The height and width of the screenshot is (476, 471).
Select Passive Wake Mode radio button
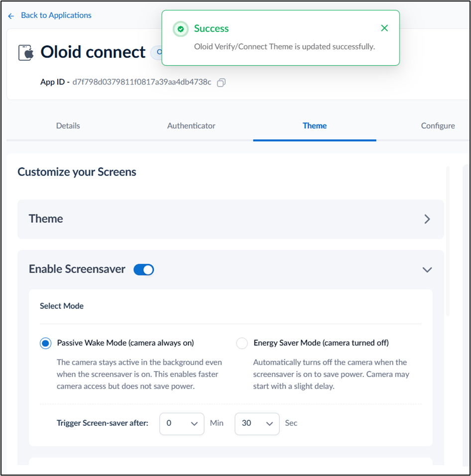pos(46,343)
